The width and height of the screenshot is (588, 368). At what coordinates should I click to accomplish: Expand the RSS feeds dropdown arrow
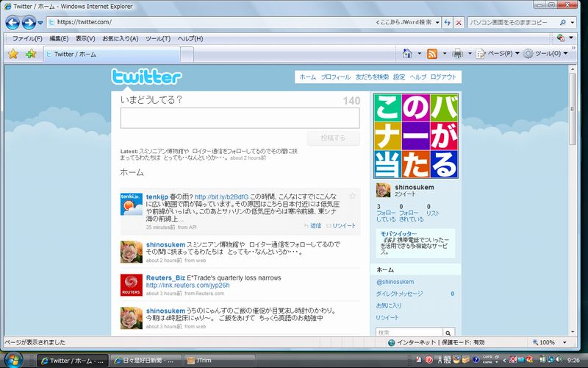[445, 54]
